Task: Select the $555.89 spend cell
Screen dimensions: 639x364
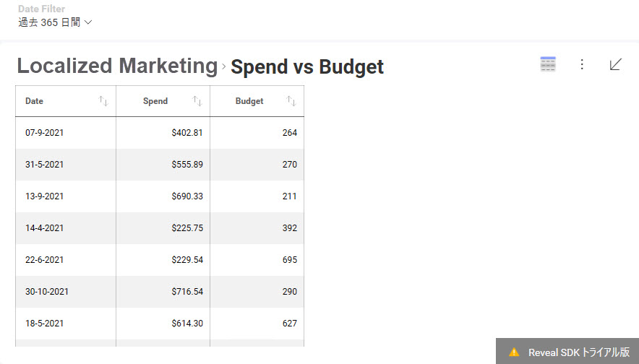Action: click(187, 165)
